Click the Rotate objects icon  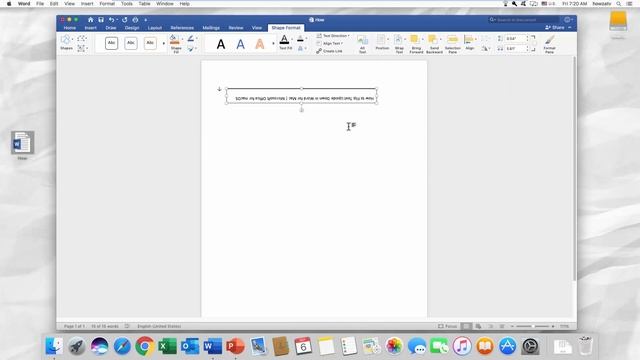click(484, 49)
